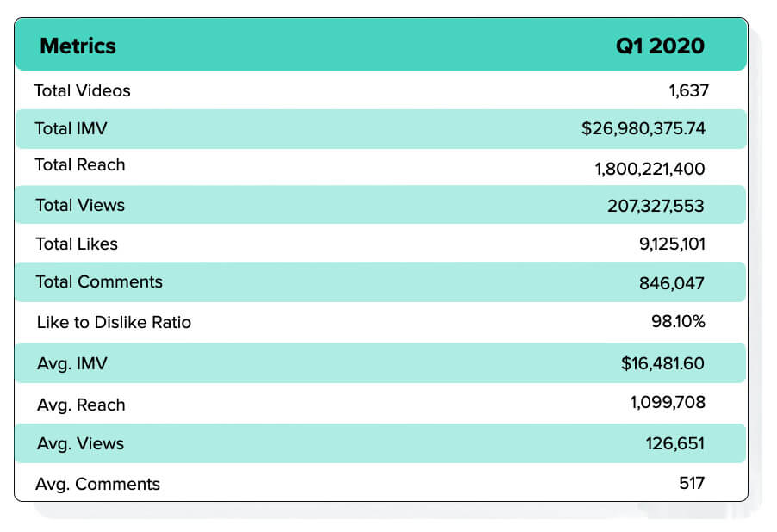Viewport: 777px width, 532px height.
Task: Select the Total Likes row label
Action: pos(77,244)
